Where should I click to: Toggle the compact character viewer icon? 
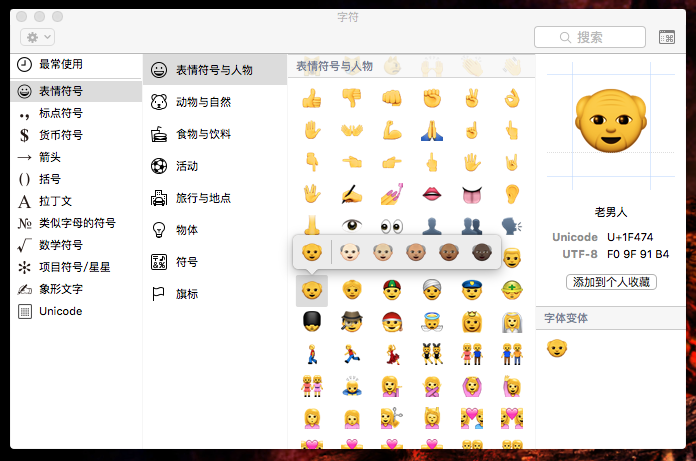click(667, 37)
